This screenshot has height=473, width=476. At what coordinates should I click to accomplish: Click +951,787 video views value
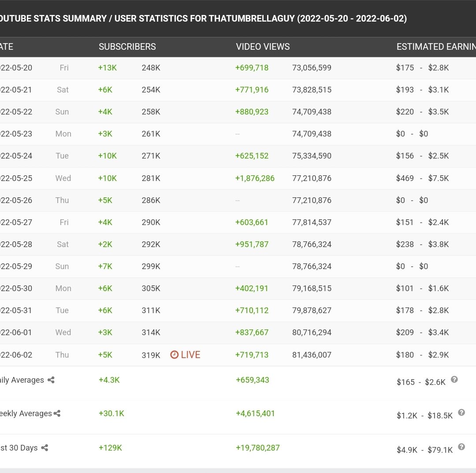coord(252,244)
